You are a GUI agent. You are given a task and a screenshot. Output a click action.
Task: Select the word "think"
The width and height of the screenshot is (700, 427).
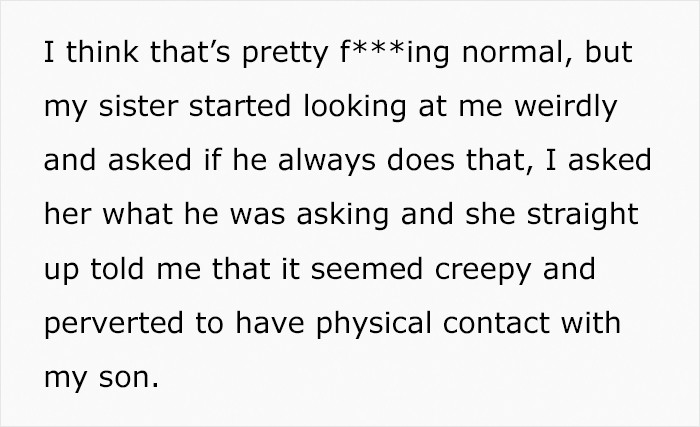click(102, 53)
